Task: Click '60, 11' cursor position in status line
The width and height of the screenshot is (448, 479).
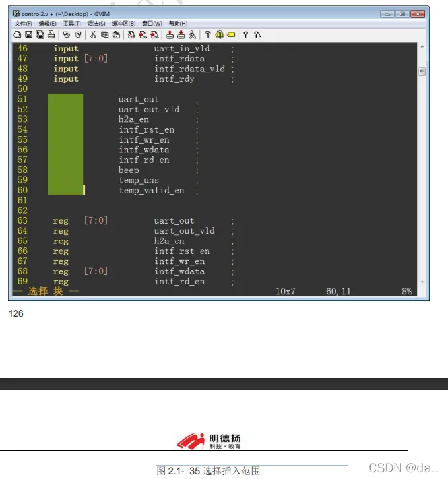Action: (338, 292)
